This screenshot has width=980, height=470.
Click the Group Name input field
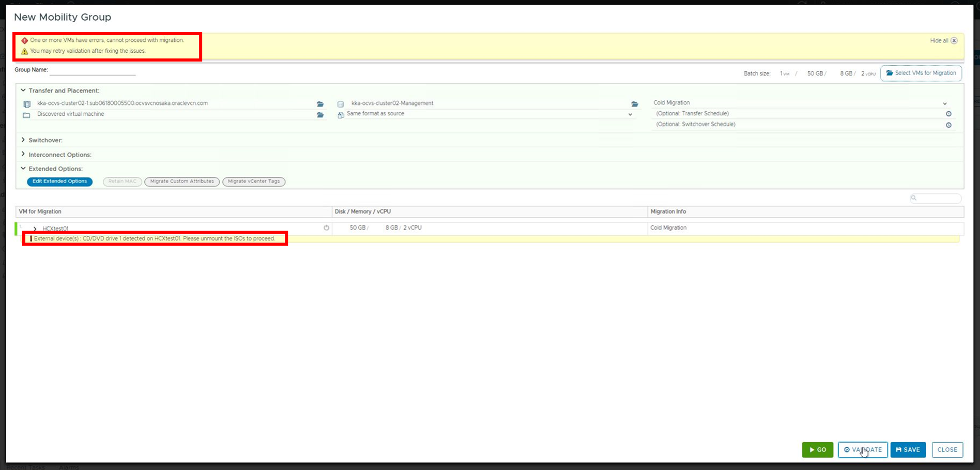pos(93,70)
